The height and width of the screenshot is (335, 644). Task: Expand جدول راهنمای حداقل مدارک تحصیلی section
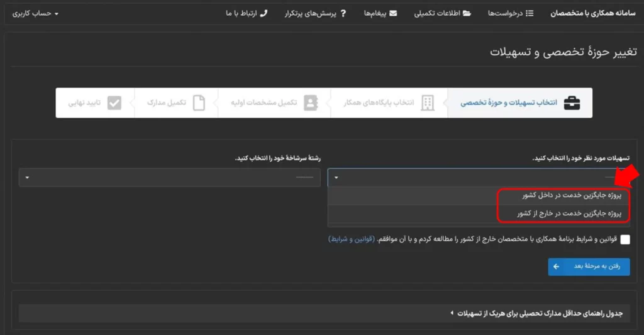(x=324, y=314)
